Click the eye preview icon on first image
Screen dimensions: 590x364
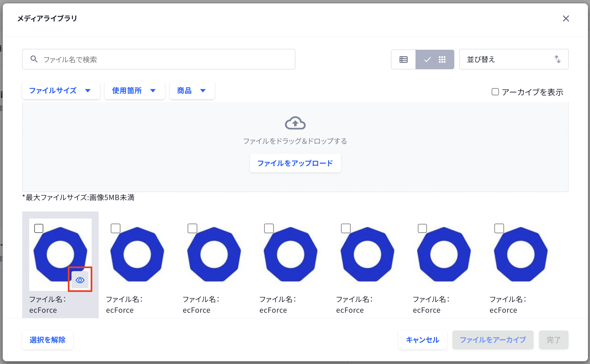(80, 280)
